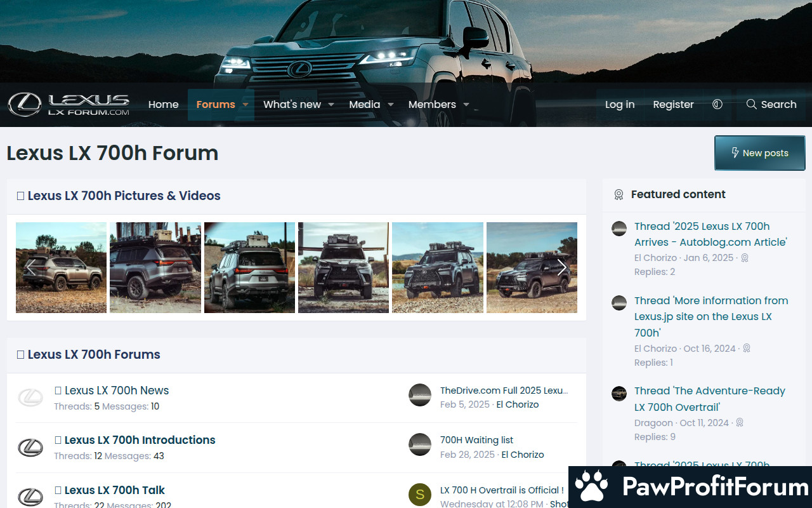Click the Lexus icon beside LX 700h Introductions
Screen dimensions: 812x508
click(x=30, y=448)
